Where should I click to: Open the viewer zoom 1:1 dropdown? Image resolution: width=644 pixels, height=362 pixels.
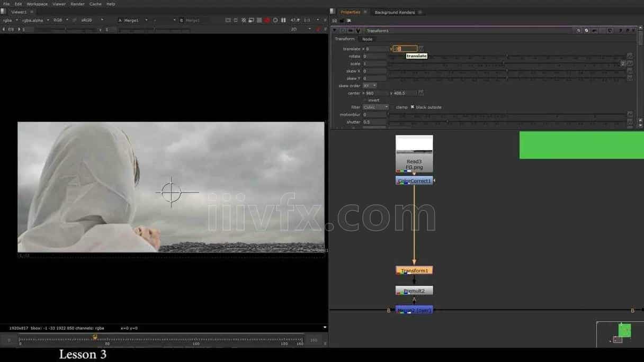312,20
